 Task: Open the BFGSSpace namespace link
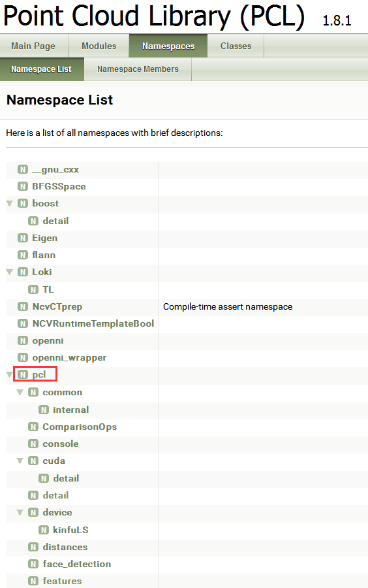[x=59, y=186]
